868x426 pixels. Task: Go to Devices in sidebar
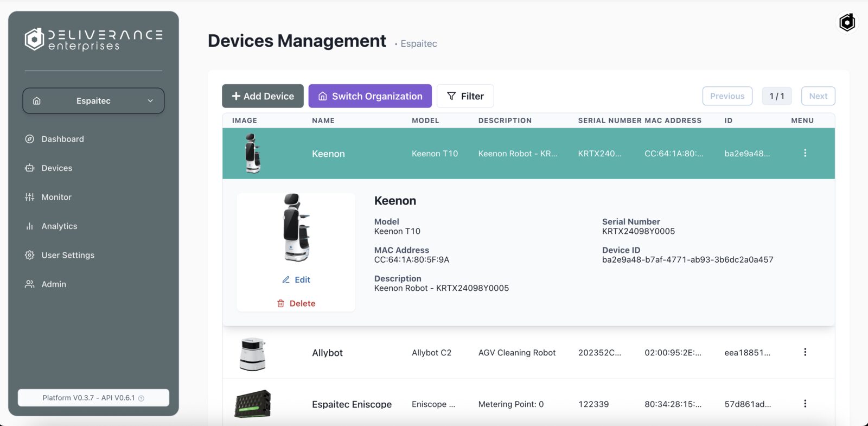56,168
